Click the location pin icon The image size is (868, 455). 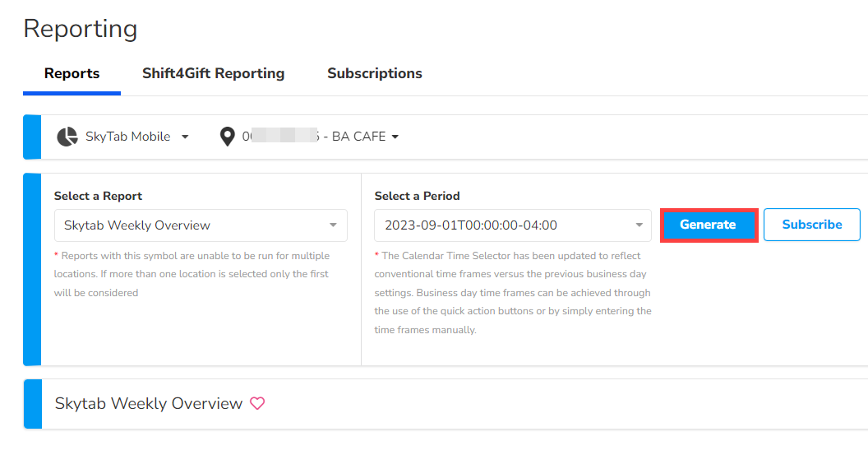228,137
